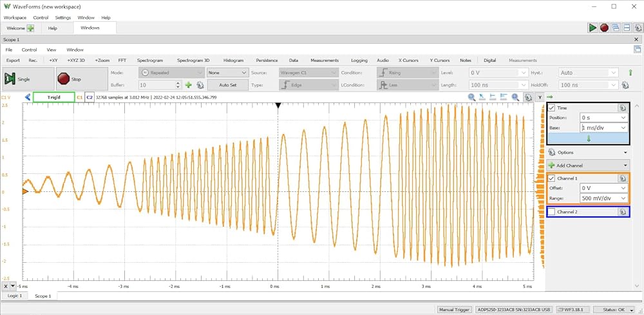Screen dimensions: 644x315
Task: Switch to the Logic 1 tab
Action: [x=15, y=296]
